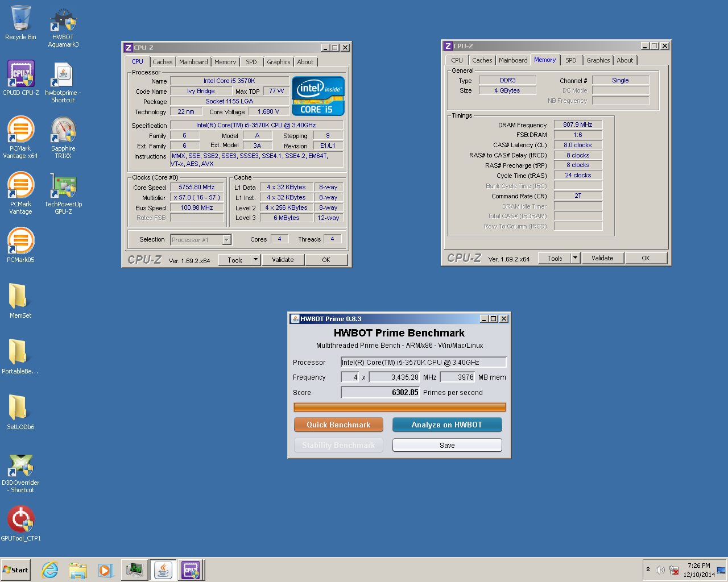Viewport: 728px width, 582px height.
Task: Click Tools button in left CPU-Z window
Action: pyautogui.click(x=235, y=260)
